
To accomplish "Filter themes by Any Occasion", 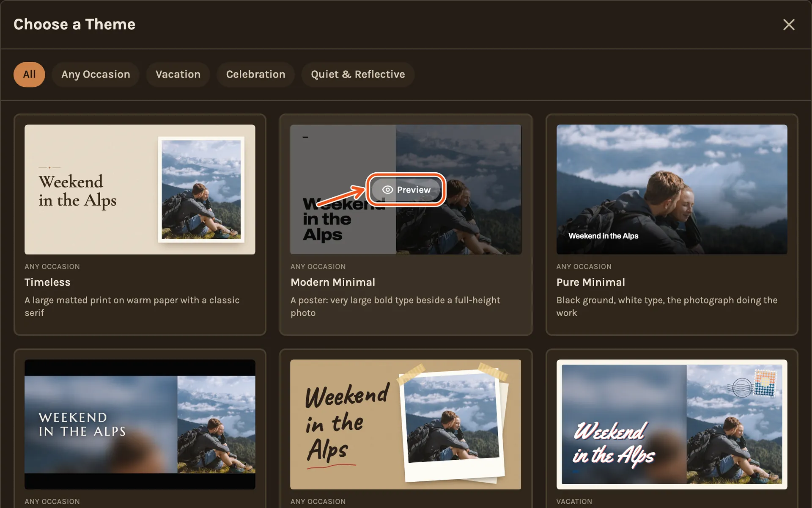I will pyautogui.click(x=96, y=75).
